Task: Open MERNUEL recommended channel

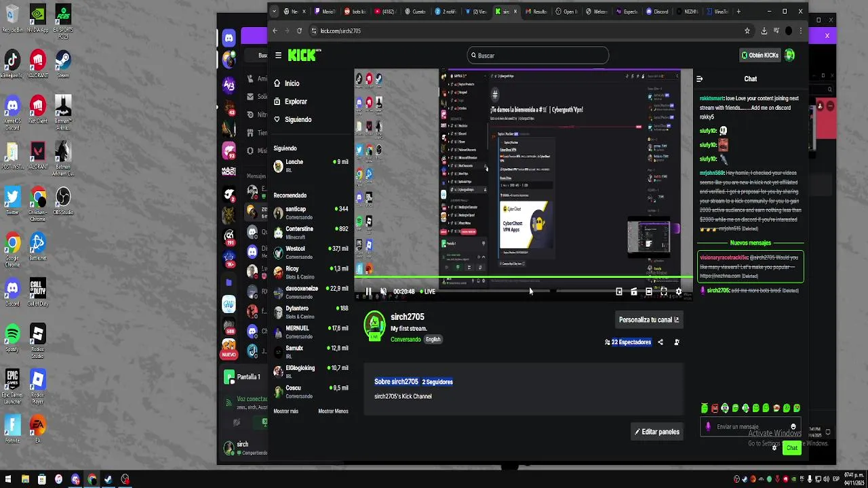Action: [311, 331]
